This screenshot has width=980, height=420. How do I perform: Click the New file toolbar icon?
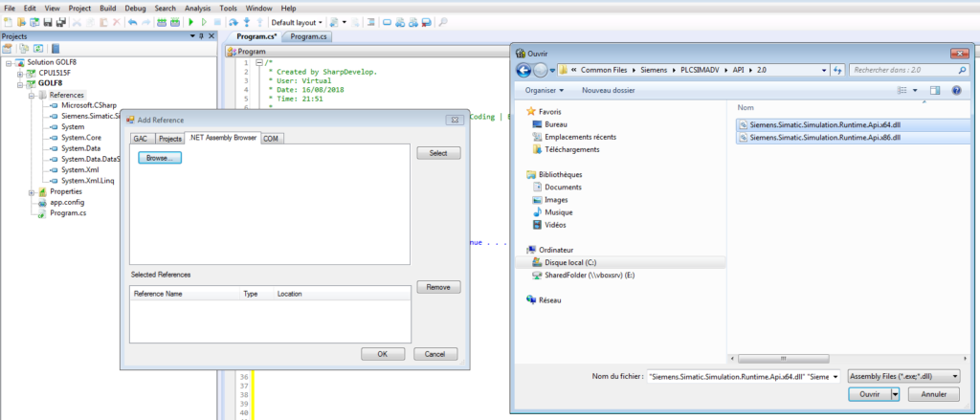coord(8,23)
